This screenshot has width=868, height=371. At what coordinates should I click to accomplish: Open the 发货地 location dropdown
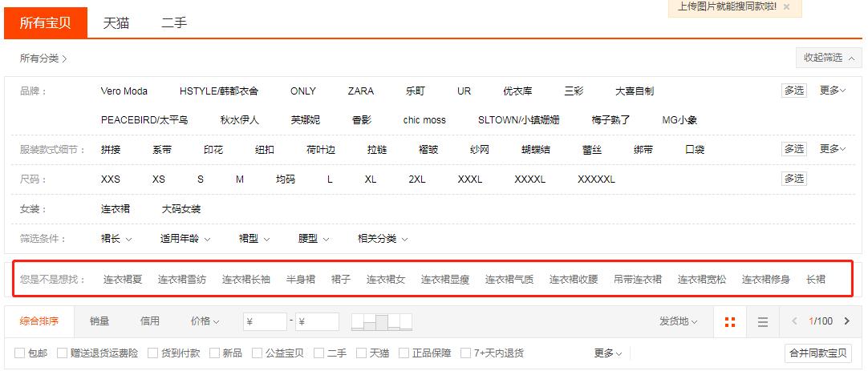(x=678, y=321)
